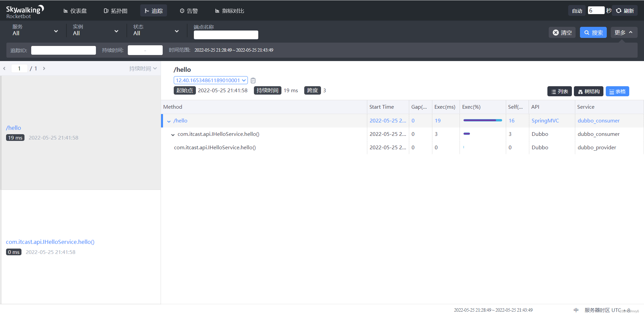Click the 搜索 search button
Screen dimensions: 644x316
tap(593, 33)
